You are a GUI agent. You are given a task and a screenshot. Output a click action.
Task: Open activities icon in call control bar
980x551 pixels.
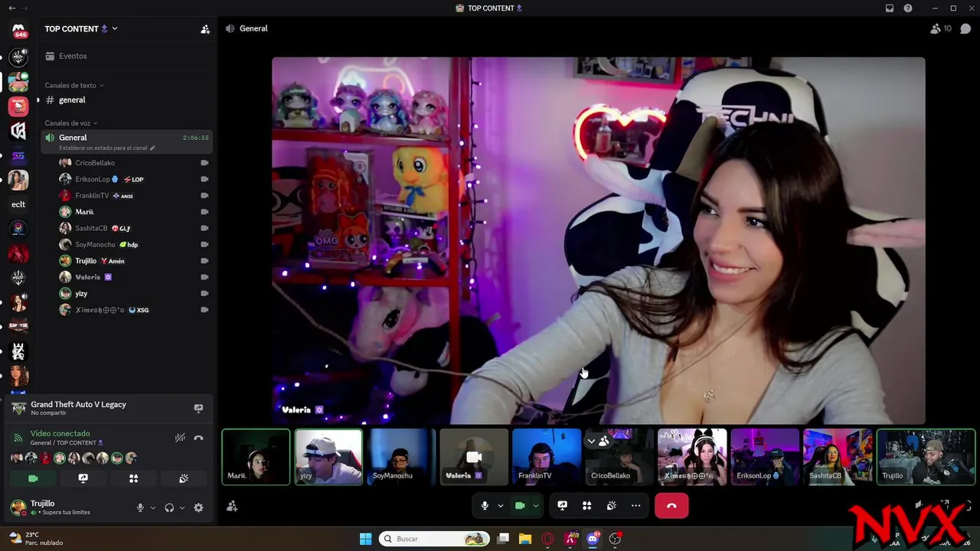click(x=586, y=506)
